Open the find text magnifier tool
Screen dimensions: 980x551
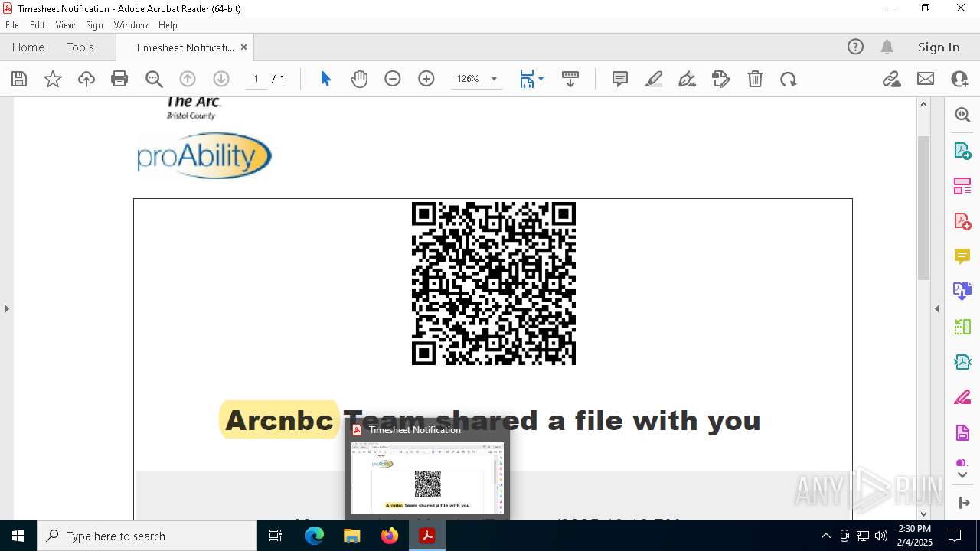154,79
